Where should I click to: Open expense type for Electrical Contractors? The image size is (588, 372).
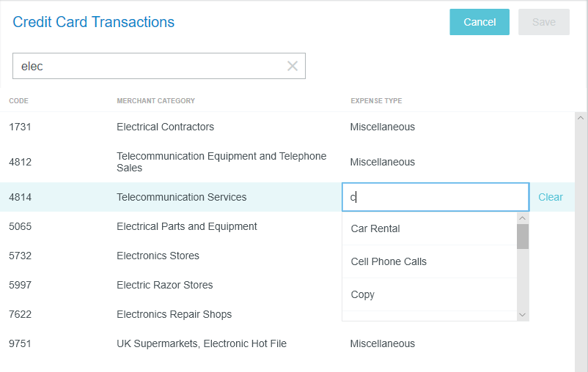382,127
